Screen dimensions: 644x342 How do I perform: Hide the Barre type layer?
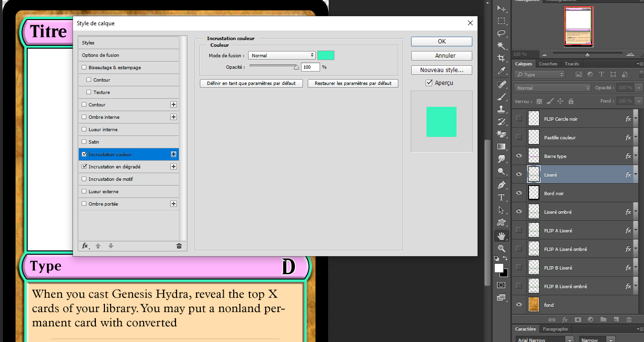[x=519, y=156]
